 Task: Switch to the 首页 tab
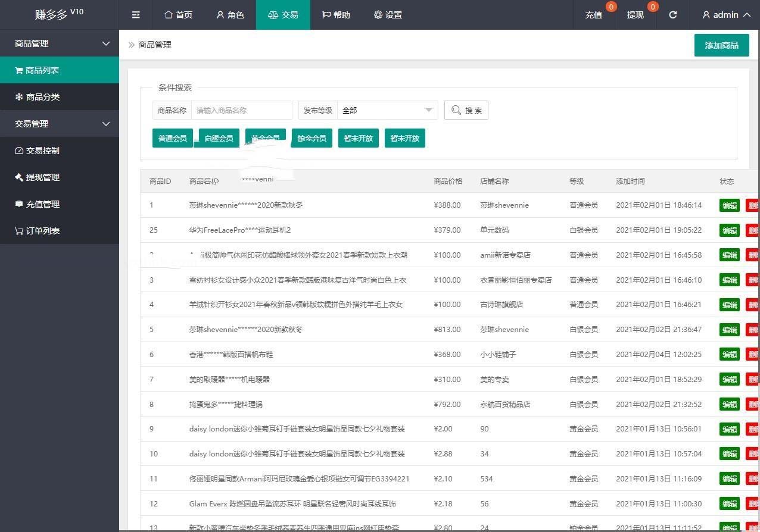click(178, 15)
